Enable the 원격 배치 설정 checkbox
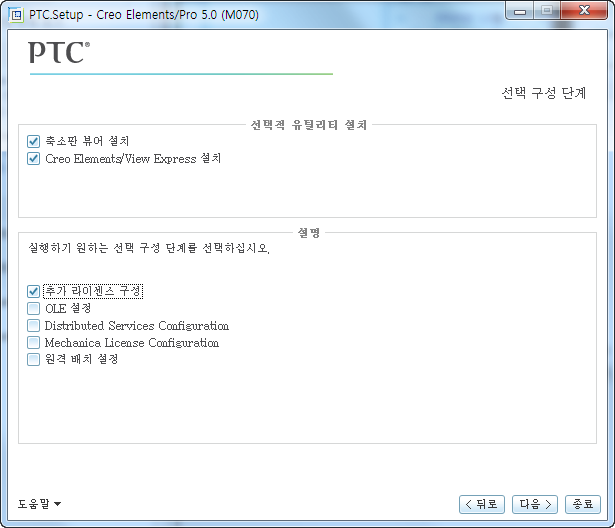Screen dimensions: 615x528 click(x=33, y=359)
